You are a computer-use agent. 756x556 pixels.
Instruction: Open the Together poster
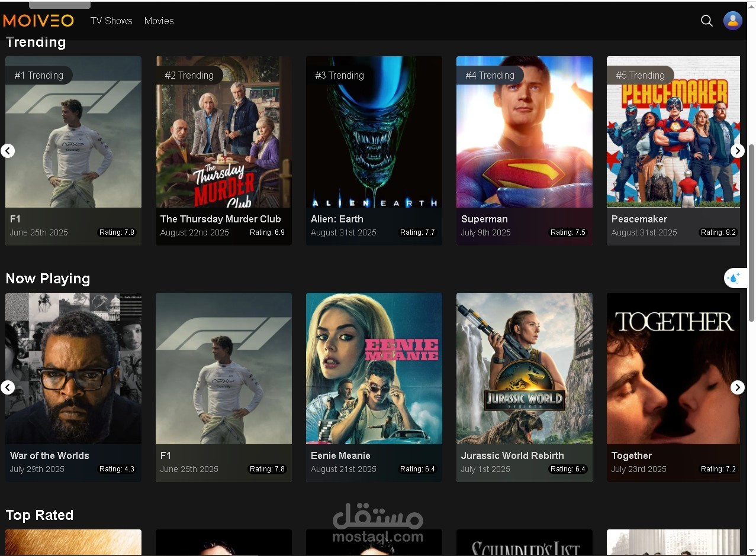[x=674, y=368]
